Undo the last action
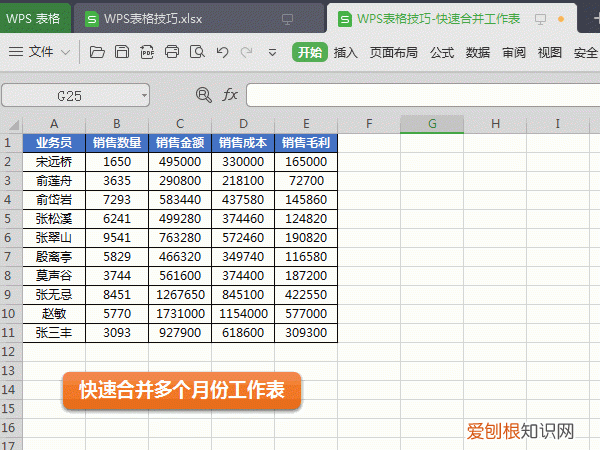Image resolution: width=600 pixels, height=450 pixels. 222,52
